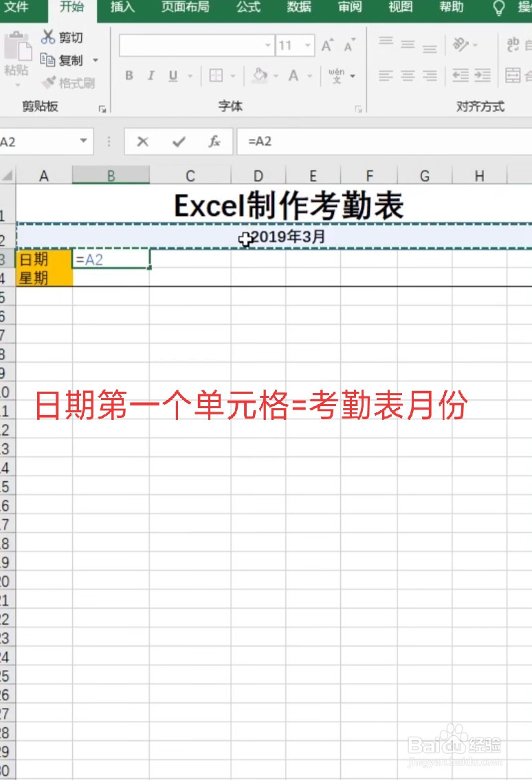Click the Fill Color bucket
The height and width of the screenshot is (780, 532).
[259, 75]
